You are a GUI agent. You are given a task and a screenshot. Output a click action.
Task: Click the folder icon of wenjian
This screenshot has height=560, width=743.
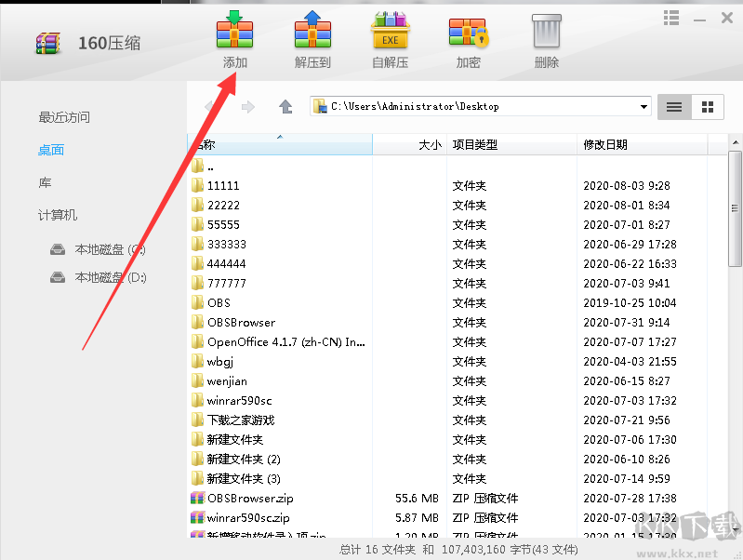pyautogui.click(x=197, y=380)
